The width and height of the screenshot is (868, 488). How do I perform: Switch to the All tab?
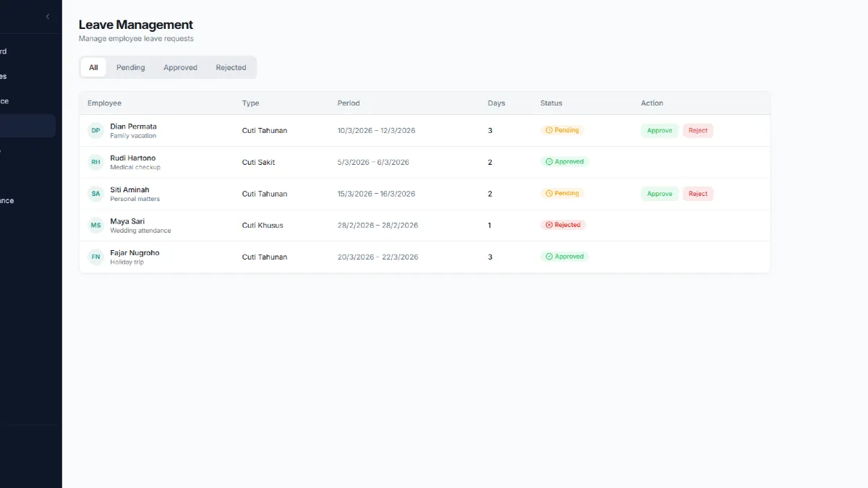(x=93, y=67)
